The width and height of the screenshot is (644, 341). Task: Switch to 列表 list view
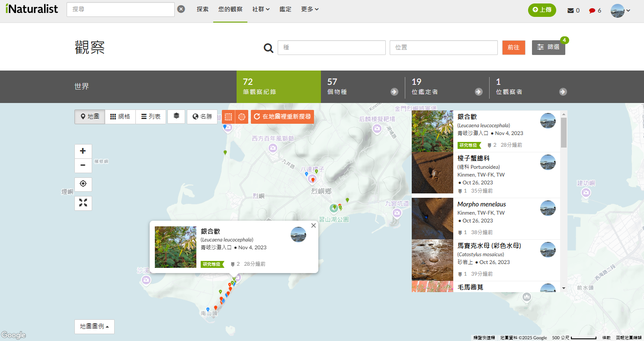[151, 117]
